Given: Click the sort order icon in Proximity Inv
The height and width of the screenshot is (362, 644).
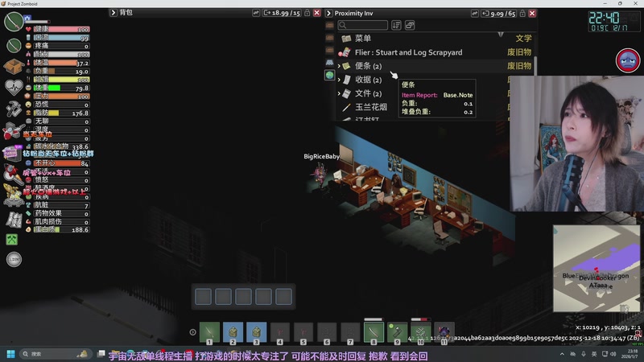Looking at the screenshot, I should tap(396, 26).
